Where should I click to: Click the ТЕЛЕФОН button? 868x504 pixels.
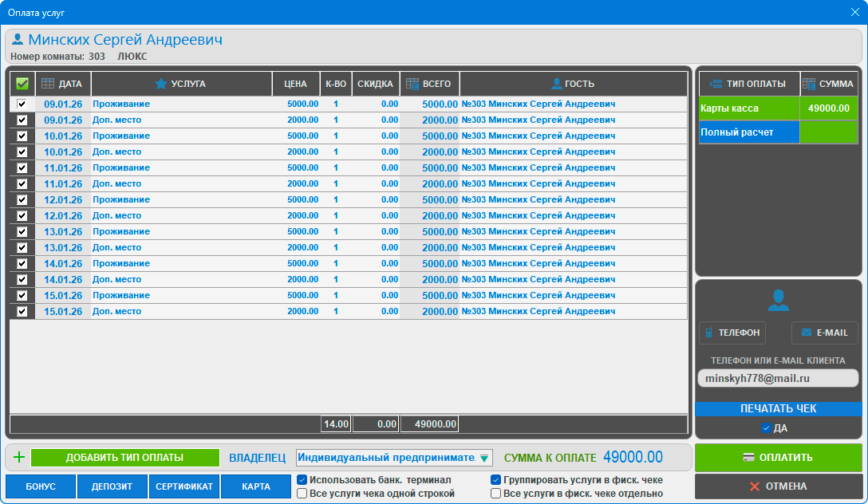[732, 333]
